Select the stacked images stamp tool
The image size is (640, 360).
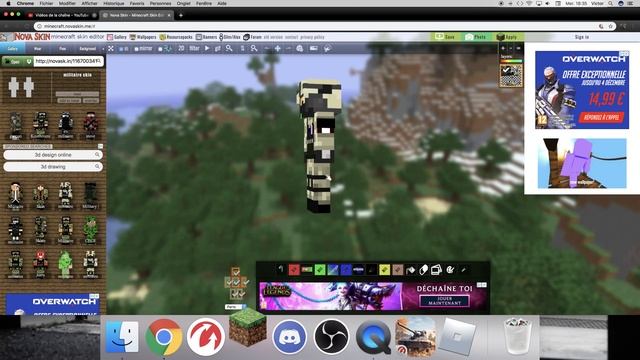436,269
